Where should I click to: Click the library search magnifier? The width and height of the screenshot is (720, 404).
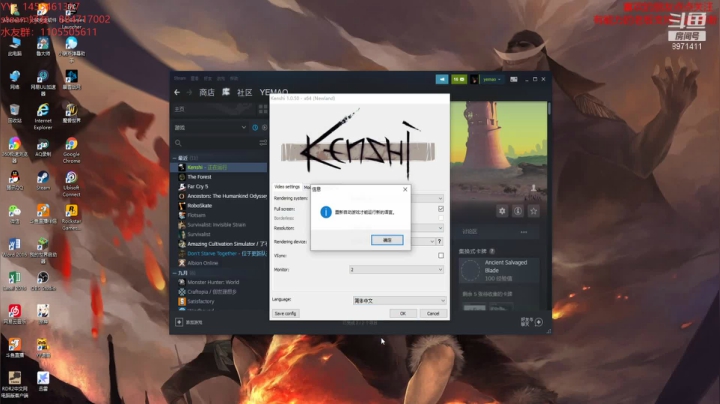[x=178, y=143]
